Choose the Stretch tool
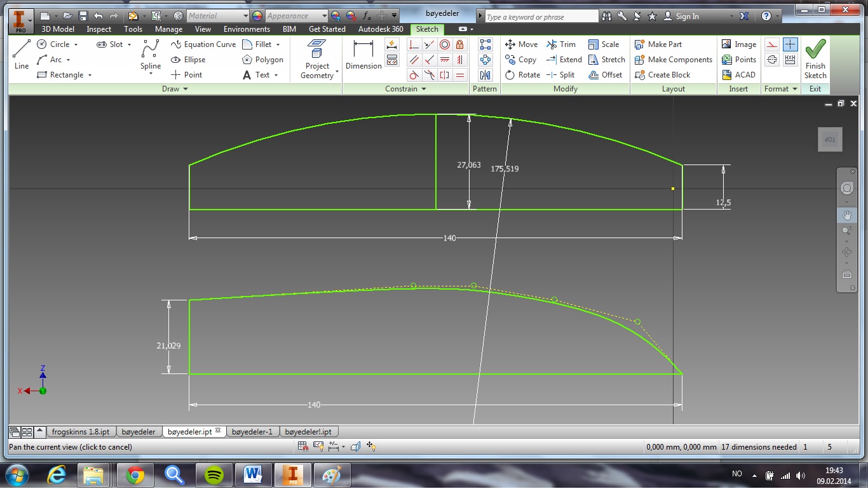 point(607,60)
